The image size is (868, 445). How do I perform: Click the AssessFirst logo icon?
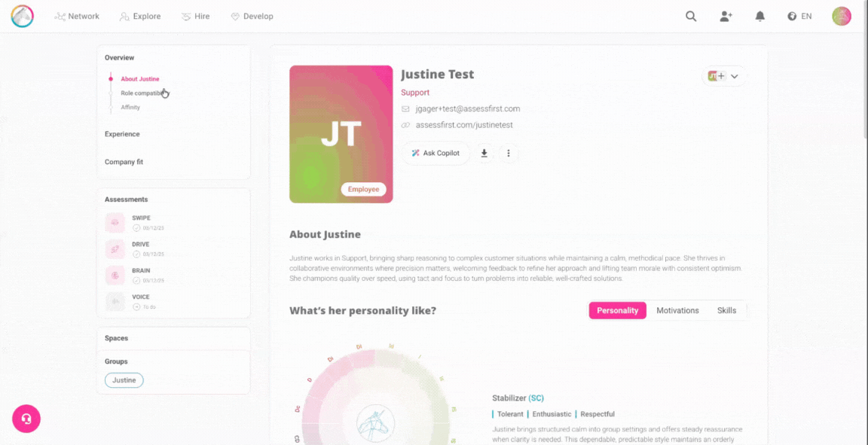(x=22, y=17)
